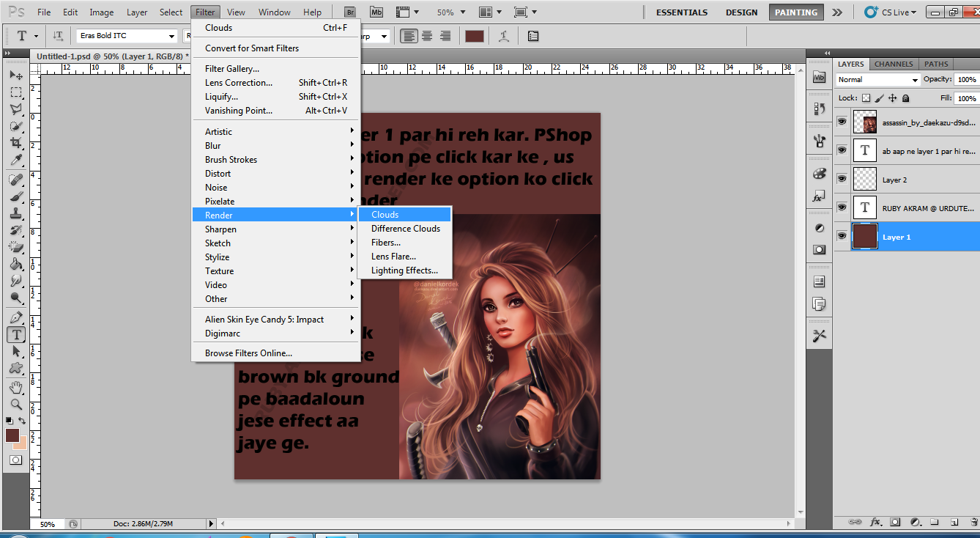
Task: Select the Crop tool
Action: pos(15,143)
